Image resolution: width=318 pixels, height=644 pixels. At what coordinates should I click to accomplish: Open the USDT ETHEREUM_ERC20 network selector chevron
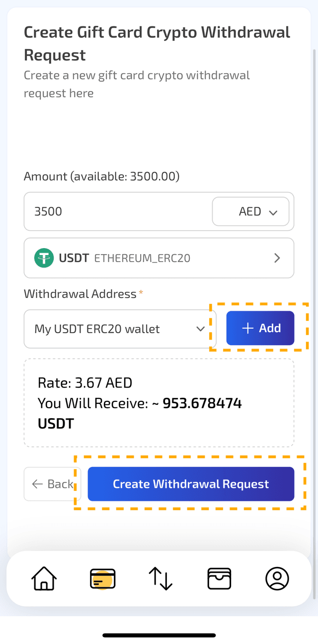tap(277, 258)
